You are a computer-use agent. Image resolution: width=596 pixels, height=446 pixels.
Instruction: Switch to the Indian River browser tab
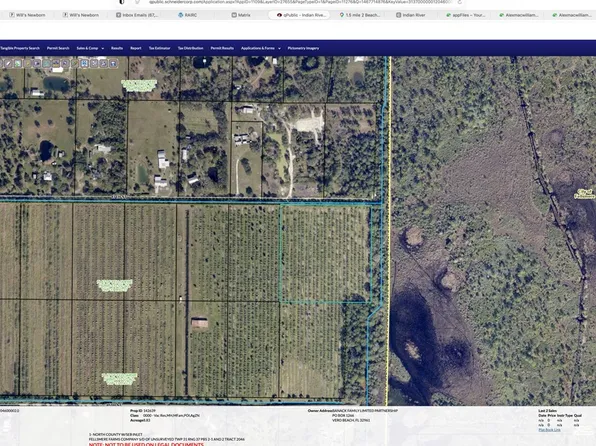[411, 15]
